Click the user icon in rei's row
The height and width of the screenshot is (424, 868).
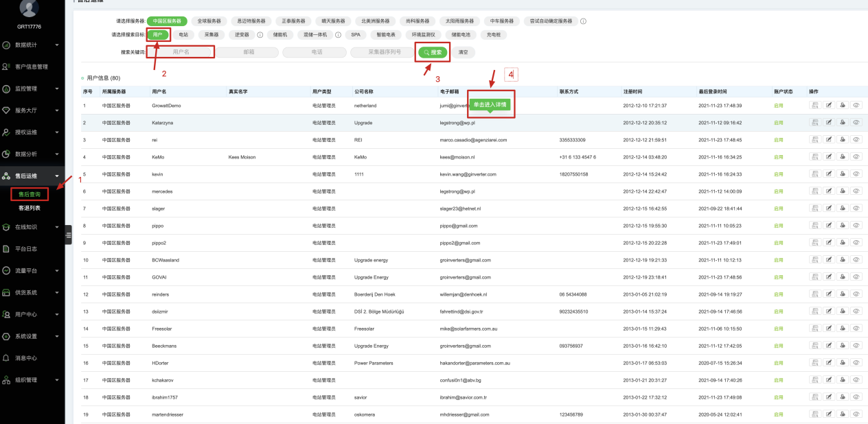(843, 140)
